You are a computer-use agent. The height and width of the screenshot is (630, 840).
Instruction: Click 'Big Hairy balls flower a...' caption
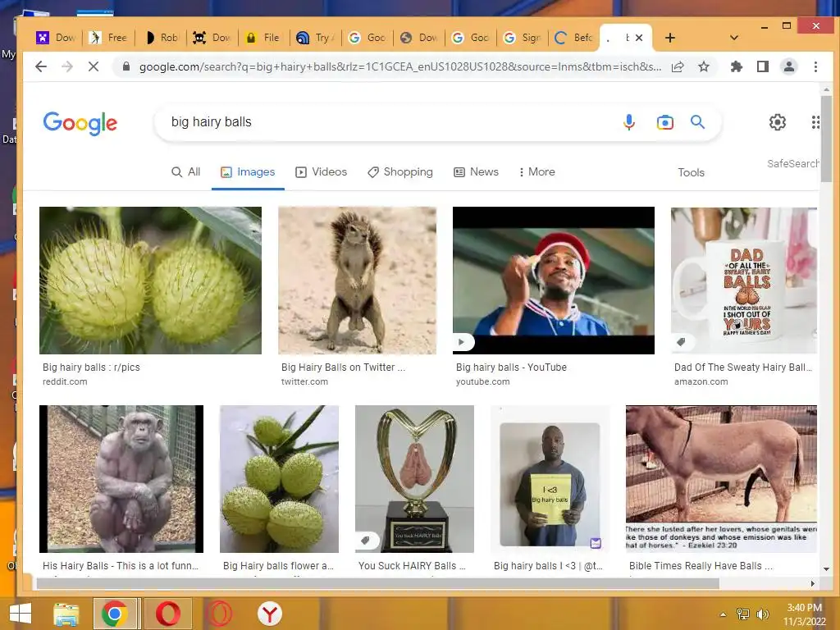coord(278,566)
